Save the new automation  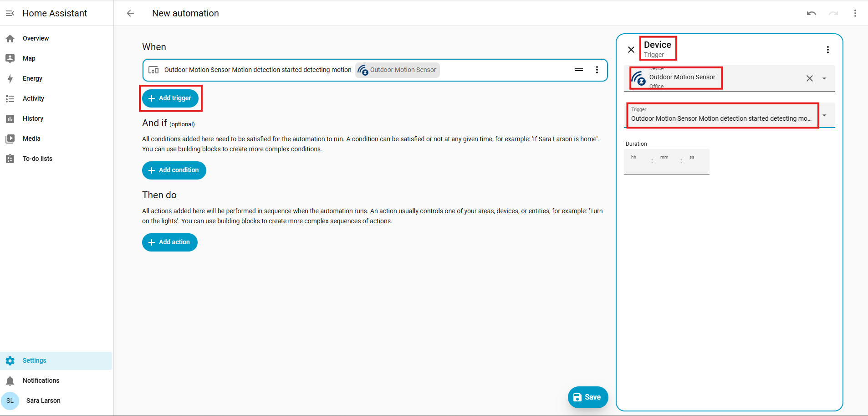[588, 397]
